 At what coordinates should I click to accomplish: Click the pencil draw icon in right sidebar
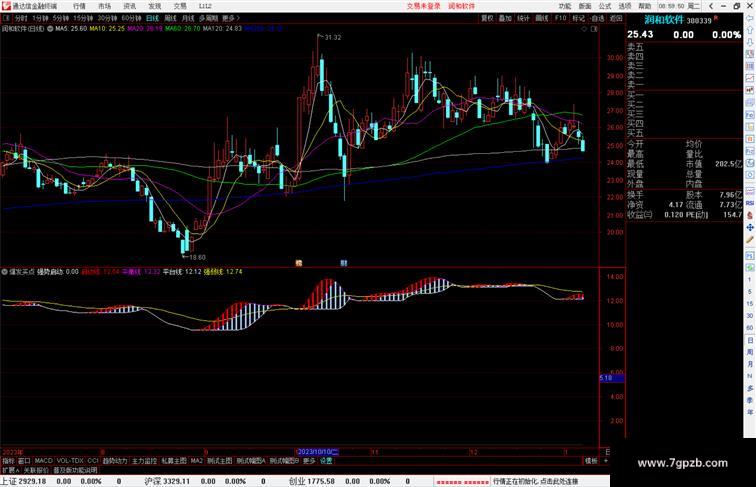pyautogui.click(x=750, y=240)
